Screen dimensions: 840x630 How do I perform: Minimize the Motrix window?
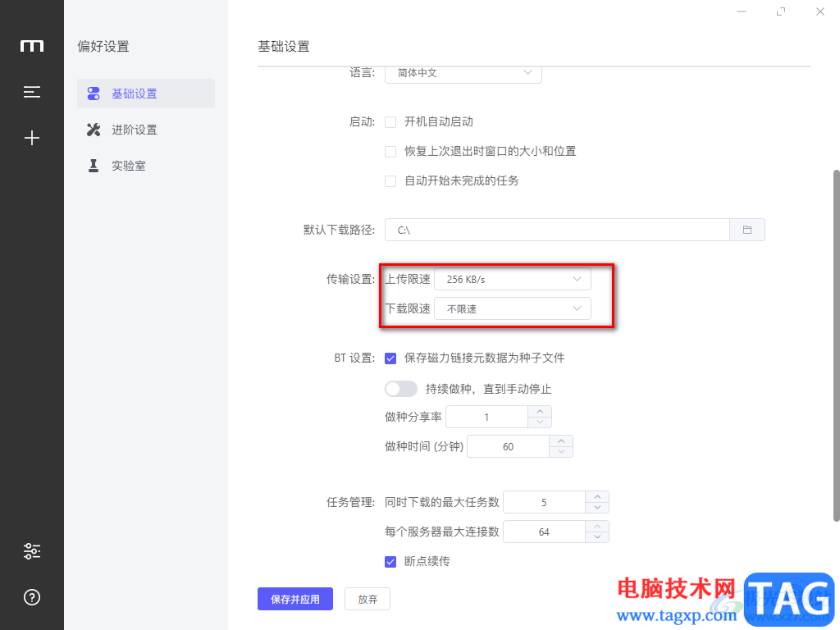pos(742,11)
